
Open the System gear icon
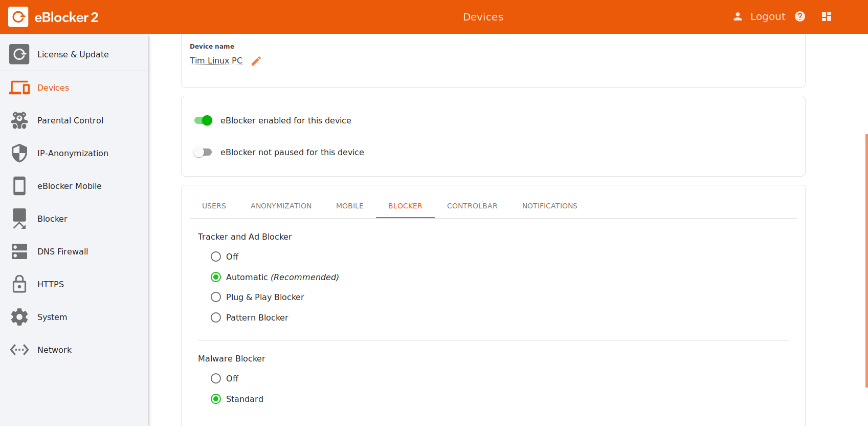pyautogui.click(x=19, y=317)
